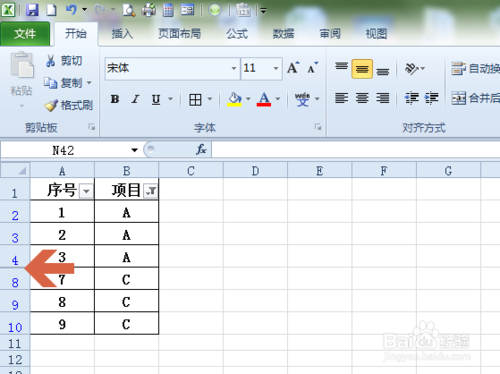
Task: Open the font name dropdown (宋体)
Action: pos(234,68)
